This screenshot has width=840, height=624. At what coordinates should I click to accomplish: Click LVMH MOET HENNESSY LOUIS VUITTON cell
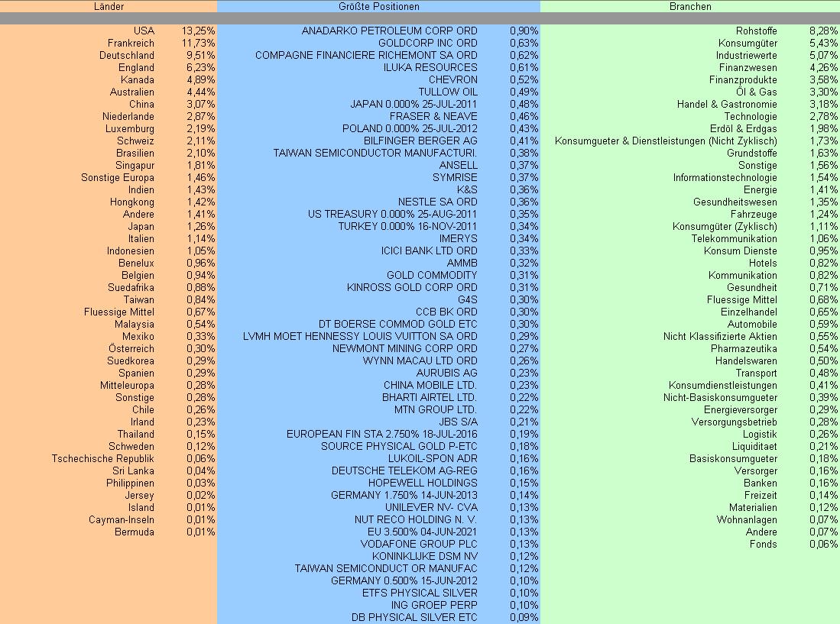(x=359, y=337)
